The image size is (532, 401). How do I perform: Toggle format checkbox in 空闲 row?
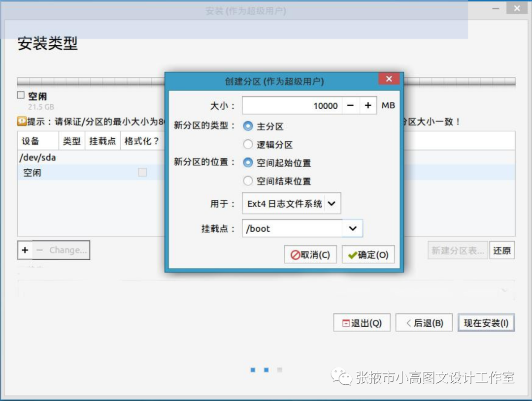(142, 172)
